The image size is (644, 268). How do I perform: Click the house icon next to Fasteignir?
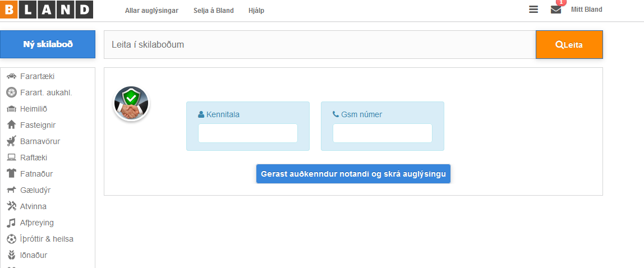[x=11, y=125]
